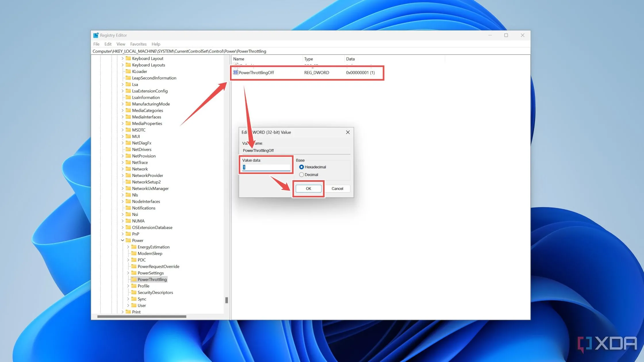Click the PowerThrottlingOff REG_DWORD value icon
The width and height of the screenshot is (644, 362).
[x=235, y=72]
